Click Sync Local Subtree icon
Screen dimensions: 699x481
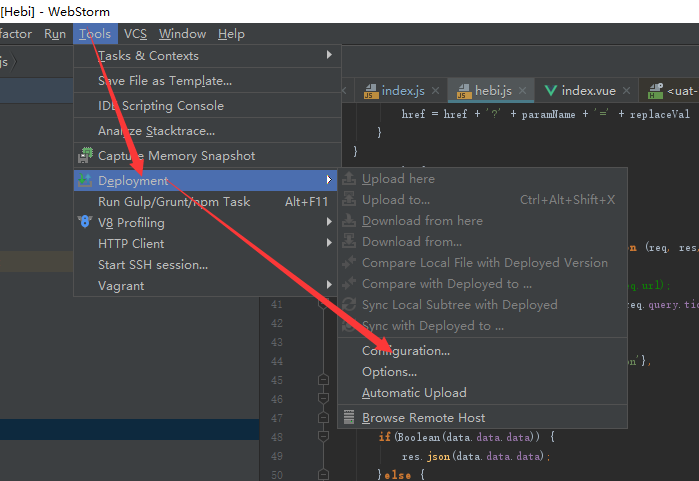pos(349,304)
